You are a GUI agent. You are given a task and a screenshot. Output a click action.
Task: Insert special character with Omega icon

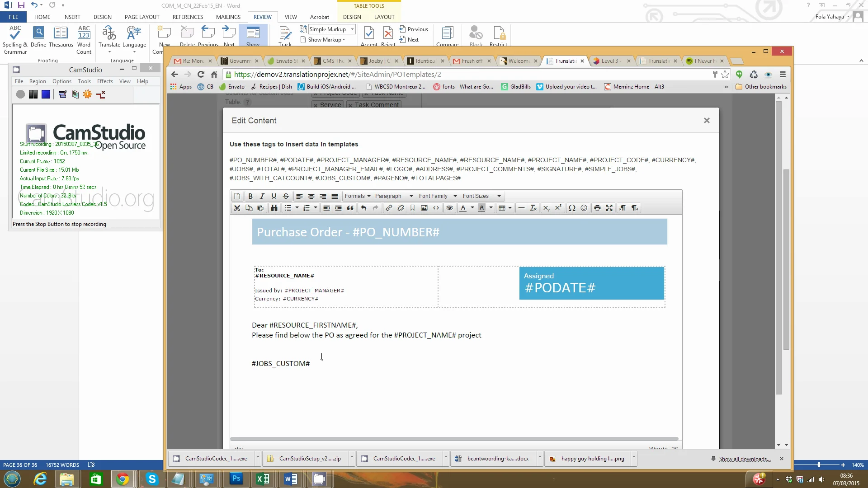(x=572, y=208)
